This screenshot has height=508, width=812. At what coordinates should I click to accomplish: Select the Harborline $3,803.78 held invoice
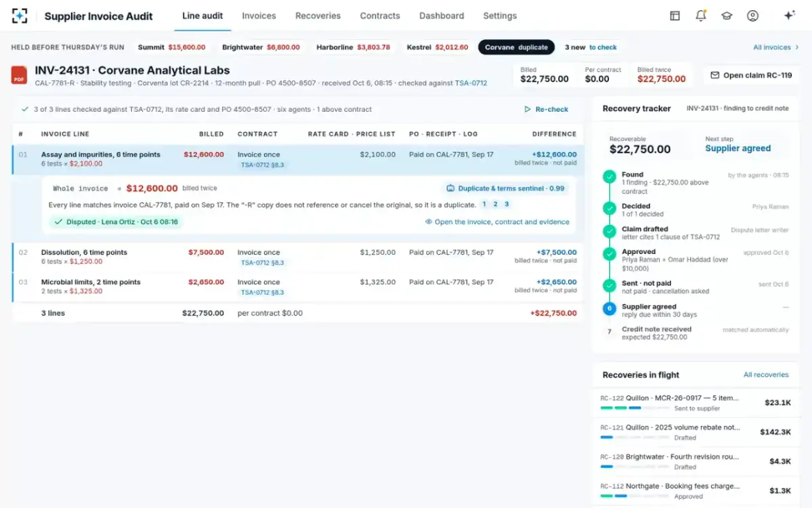click(x=353, y=47)
